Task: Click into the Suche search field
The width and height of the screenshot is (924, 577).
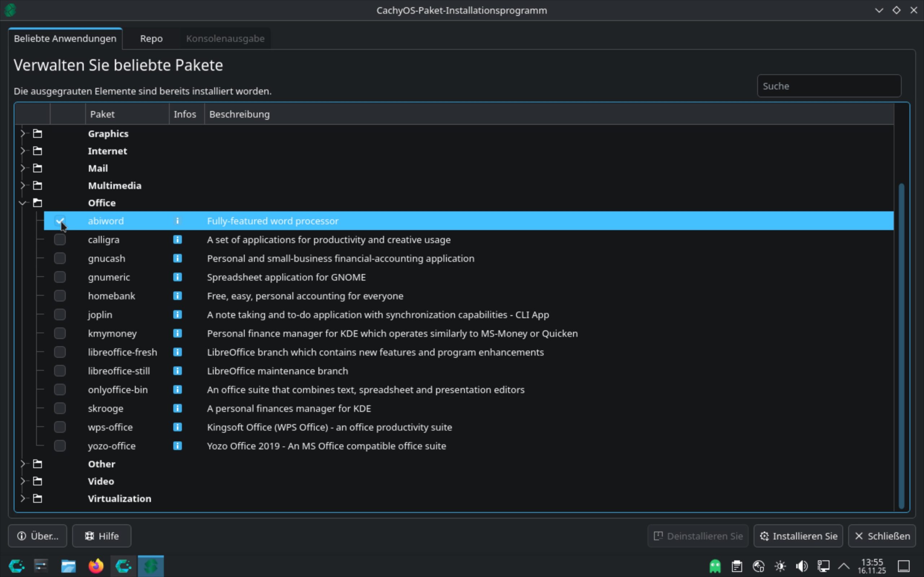Action: pyautogui.click(x=829, y=86)
